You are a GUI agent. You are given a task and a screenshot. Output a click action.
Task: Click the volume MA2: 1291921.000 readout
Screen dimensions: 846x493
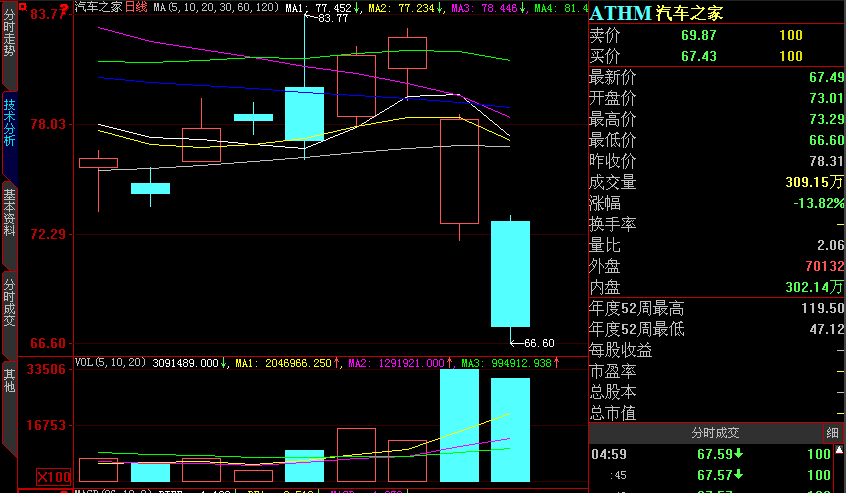click(396, 363)
